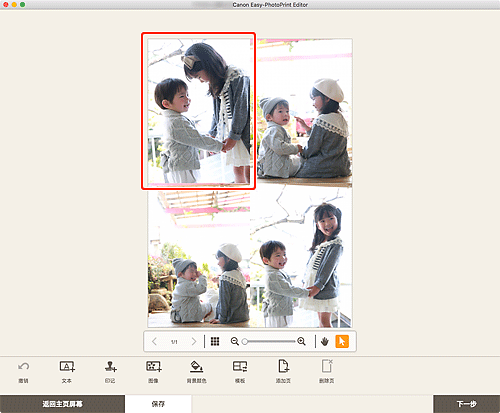Screen dimensions: 500x413
Task: Open the template (模板) switcher
Action: [x=240, y=367]
